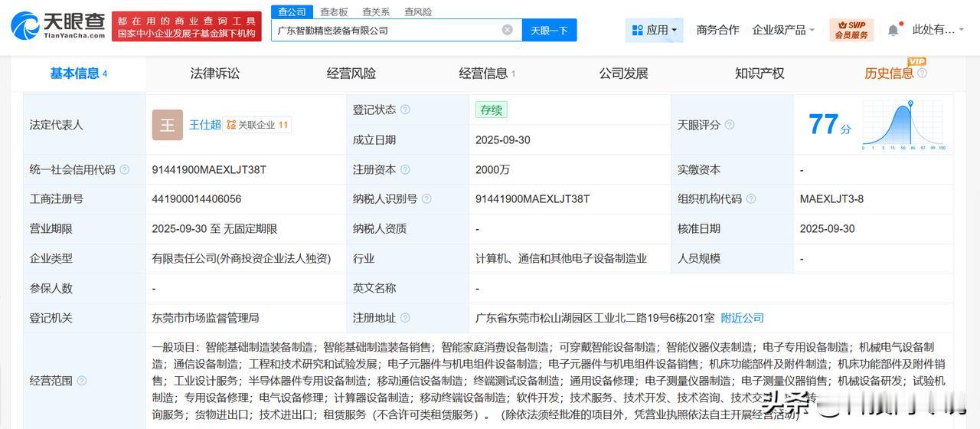Switch to 查风险 search tab
Viewport: 980px width, 429px height.
(x=418, y=11)
